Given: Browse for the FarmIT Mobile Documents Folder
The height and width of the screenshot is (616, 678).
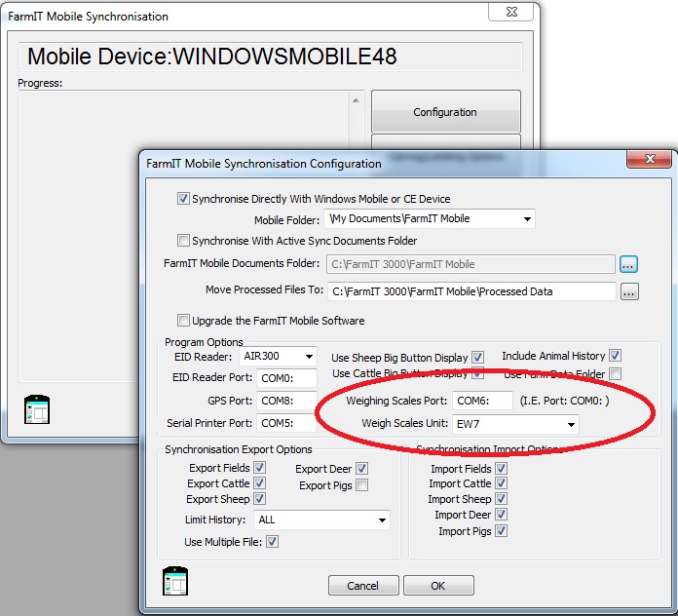Looking at the screenshot, I should tap(628, 264).
